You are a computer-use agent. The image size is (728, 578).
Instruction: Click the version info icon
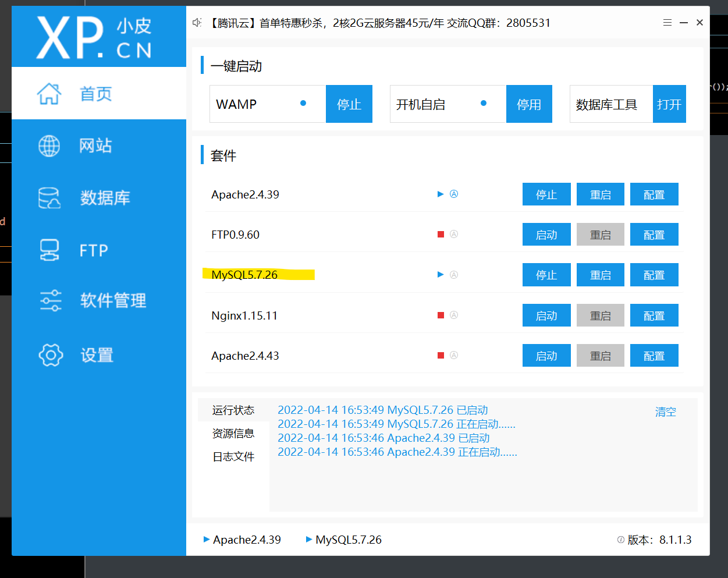pos(620,540)
